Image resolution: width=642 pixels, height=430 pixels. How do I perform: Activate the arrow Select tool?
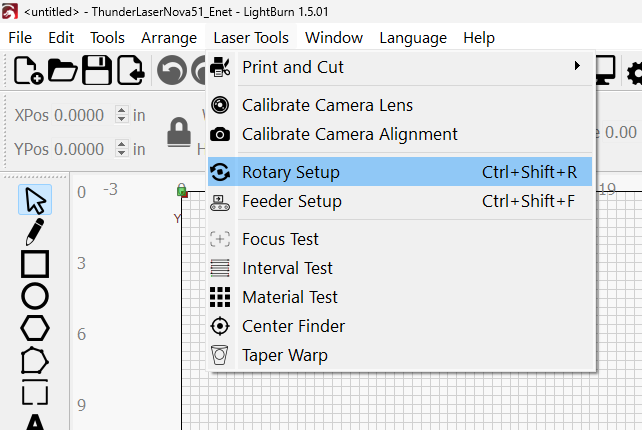[x=35, y=200]
